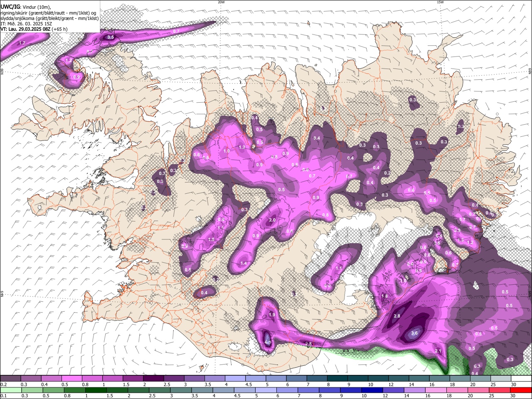
Task: Click the 'UWC/IG: Vindur (10m),' title text
Action: [26, 7]
